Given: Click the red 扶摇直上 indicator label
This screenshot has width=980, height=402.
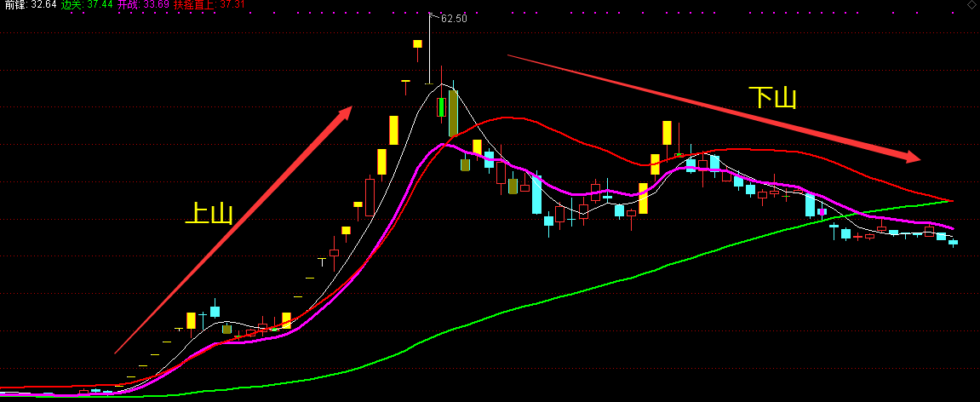Looking at the screenshot, I should click(x=209, y=5).
